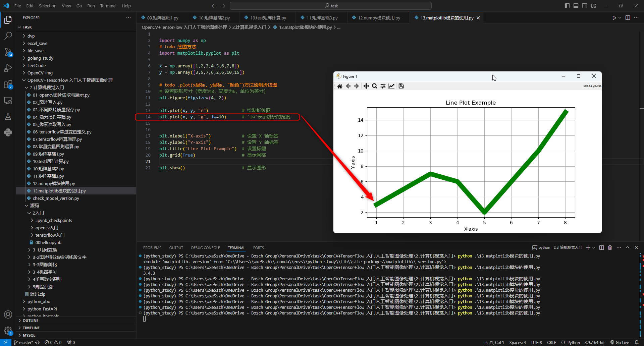Click the matplotlib Home reset view icon
Image resolution: width=644 pixels, height=346 pixels.
tap(340, 86)
